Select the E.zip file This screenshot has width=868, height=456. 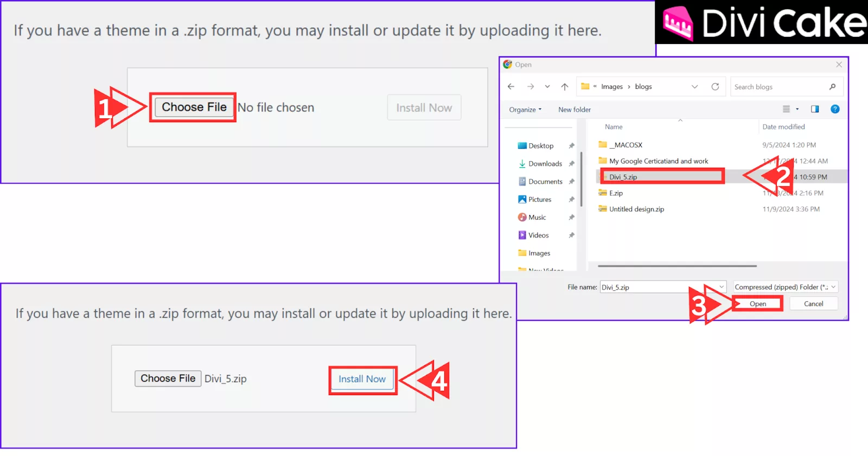coord(610,193)
